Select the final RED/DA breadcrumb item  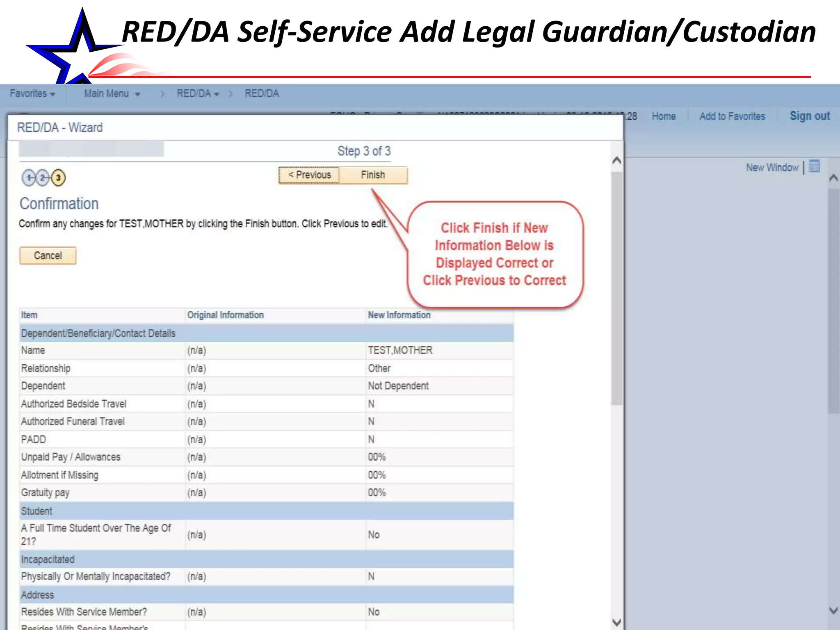[262, 94]
